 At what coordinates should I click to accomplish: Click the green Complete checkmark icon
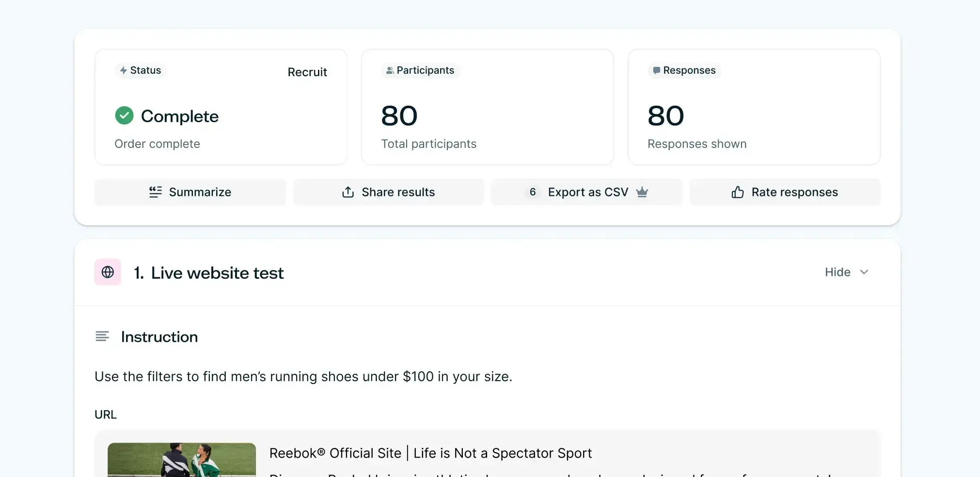[124, 115]
